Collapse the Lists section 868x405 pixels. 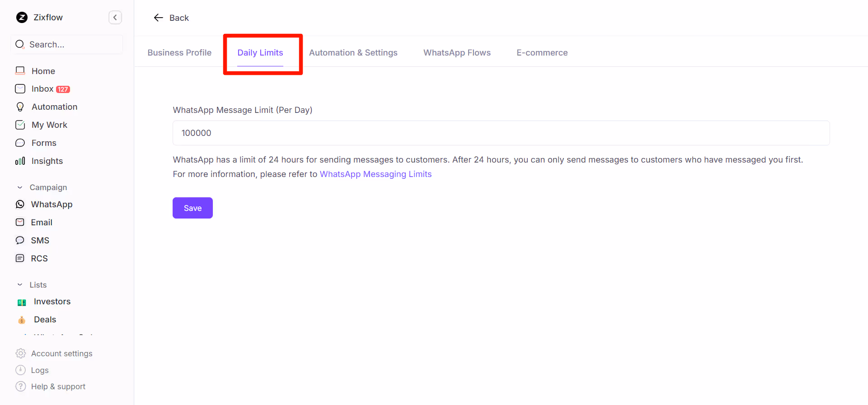pyautogui.click(x=20, y=285)
